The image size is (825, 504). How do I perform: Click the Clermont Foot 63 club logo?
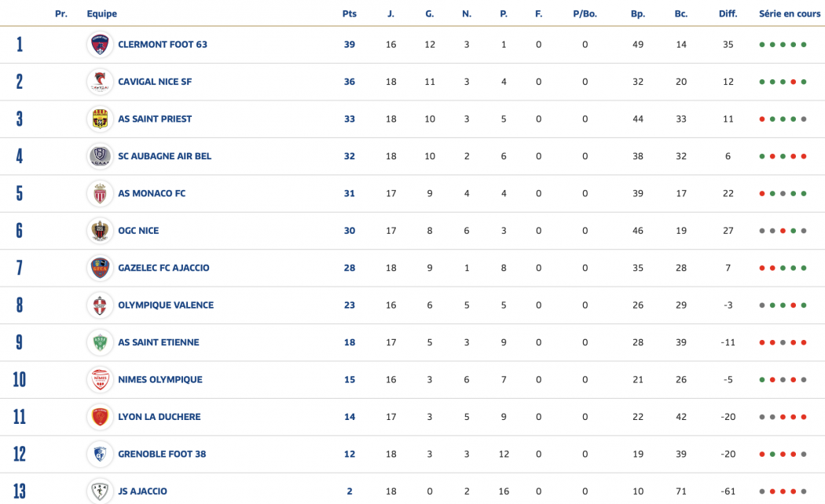pos(100,45)
